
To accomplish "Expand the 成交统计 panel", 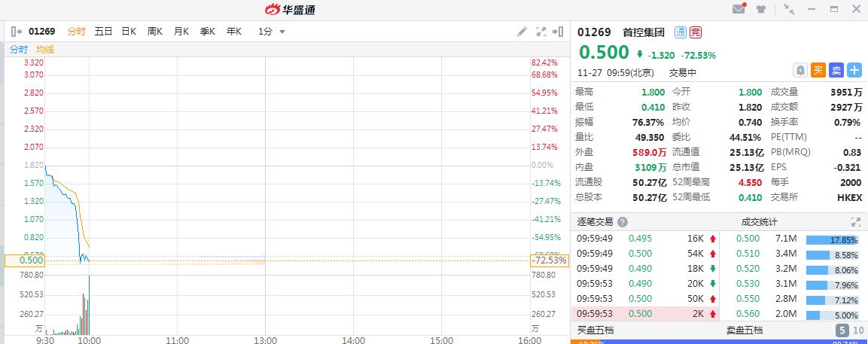I will 855,222.
